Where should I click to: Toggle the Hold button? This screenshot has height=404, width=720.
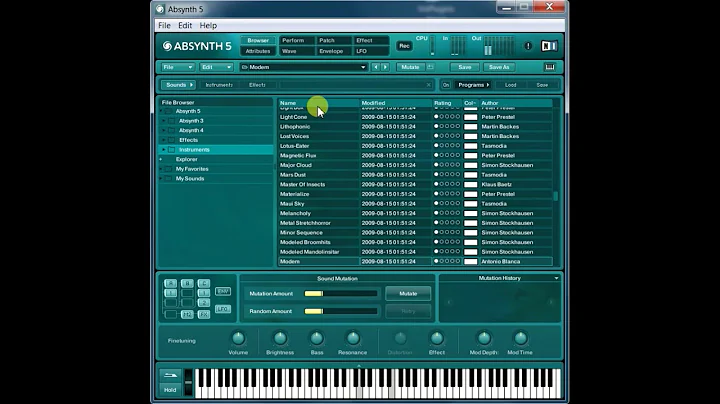click(x=170, y=390)
